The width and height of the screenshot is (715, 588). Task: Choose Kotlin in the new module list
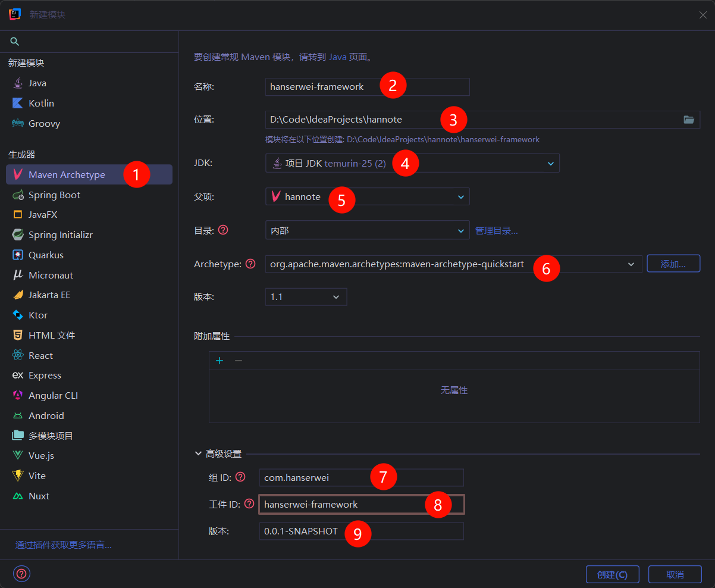pos(41,103)
